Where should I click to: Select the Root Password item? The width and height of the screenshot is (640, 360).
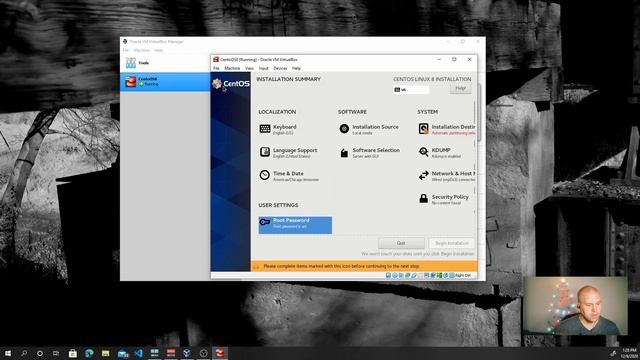[295, 225]
